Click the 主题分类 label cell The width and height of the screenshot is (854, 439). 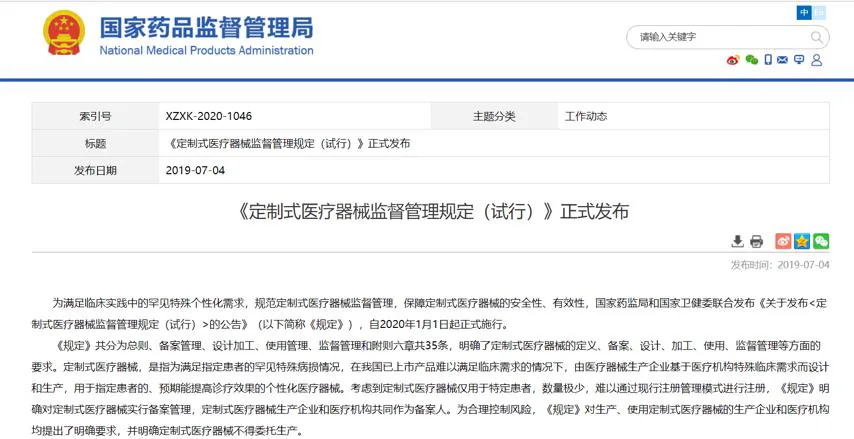click(495, 116)
